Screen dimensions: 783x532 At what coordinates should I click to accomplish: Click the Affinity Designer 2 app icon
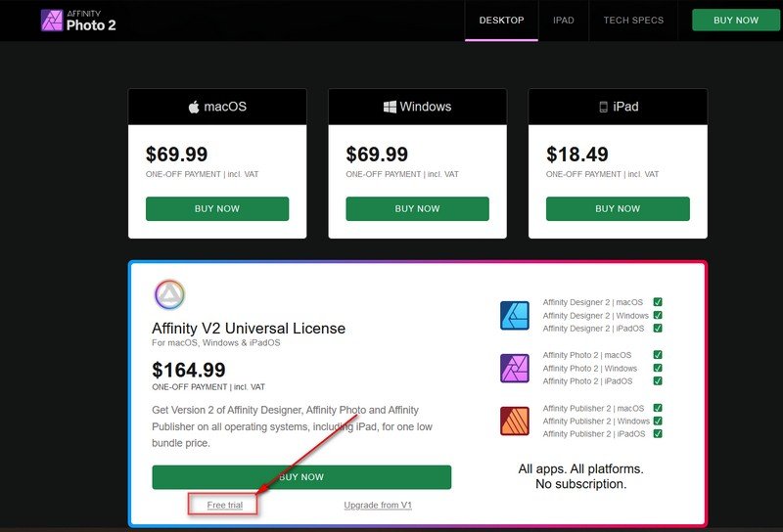(515, 316)
